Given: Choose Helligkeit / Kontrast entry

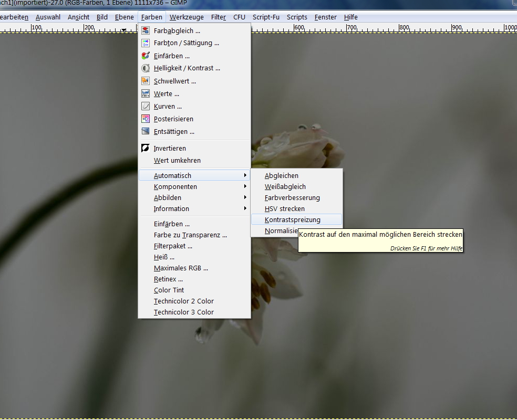Looking at the screenshot, I should [x=194, y=68].
